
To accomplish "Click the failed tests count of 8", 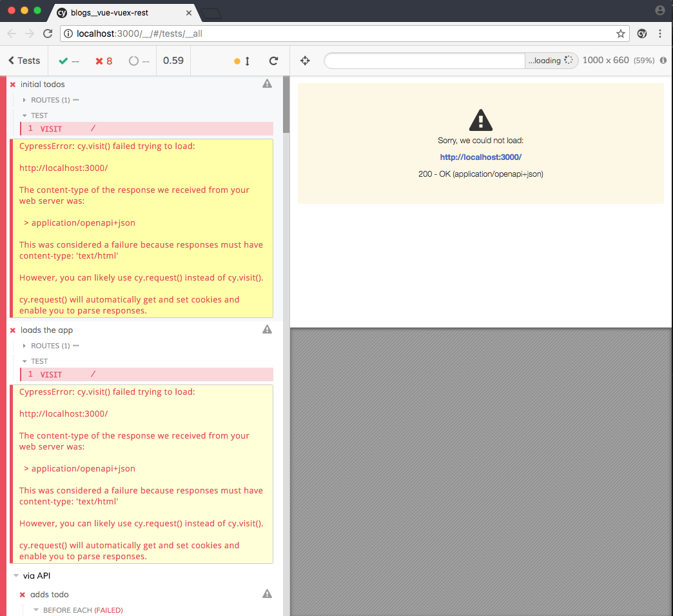I will [104, 61].
